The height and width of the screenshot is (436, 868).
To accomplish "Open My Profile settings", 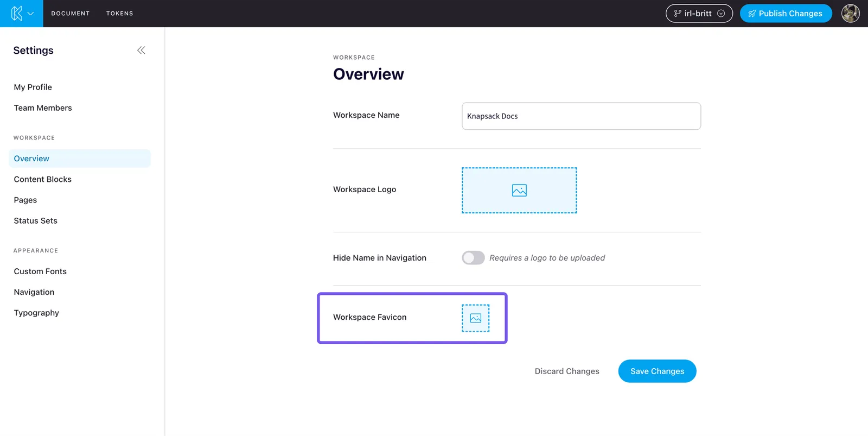I will click(x=33, y=87).
